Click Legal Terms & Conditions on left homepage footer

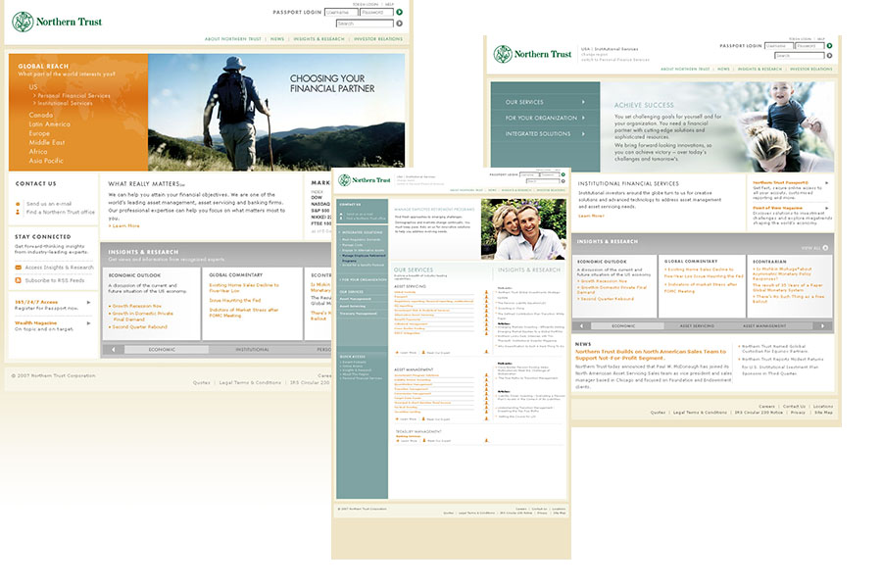pyautogui.click(x=250, y=382)
